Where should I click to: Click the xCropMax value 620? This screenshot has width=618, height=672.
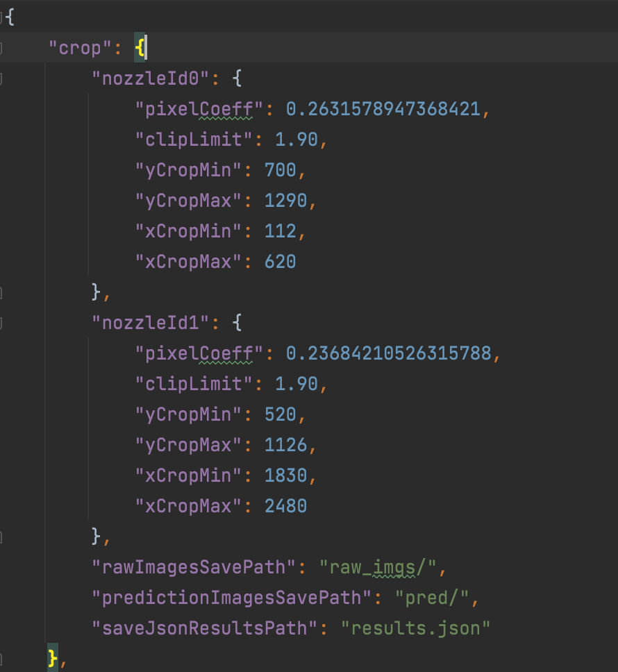[x=281, y=262]
